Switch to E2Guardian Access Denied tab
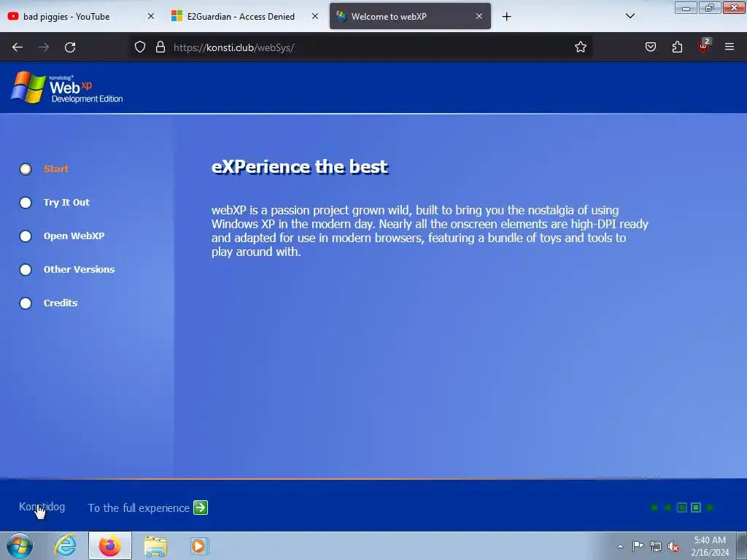747x560 pixels. click(245, 16)
